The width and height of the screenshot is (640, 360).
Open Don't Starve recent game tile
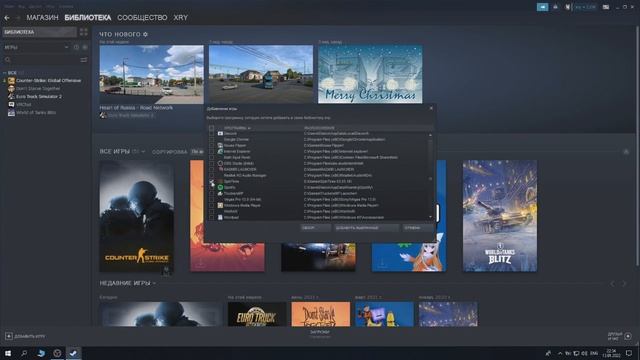pos(321,314)
